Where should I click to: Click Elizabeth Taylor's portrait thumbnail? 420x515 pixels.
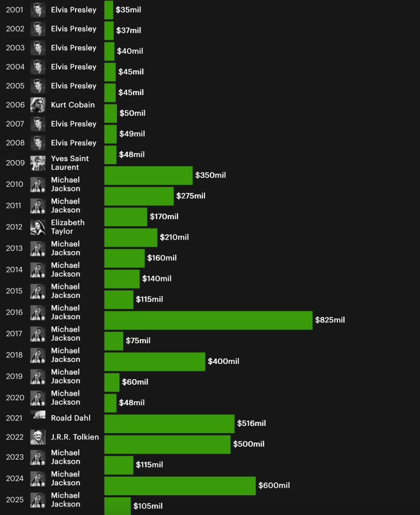tap(38, 227)
